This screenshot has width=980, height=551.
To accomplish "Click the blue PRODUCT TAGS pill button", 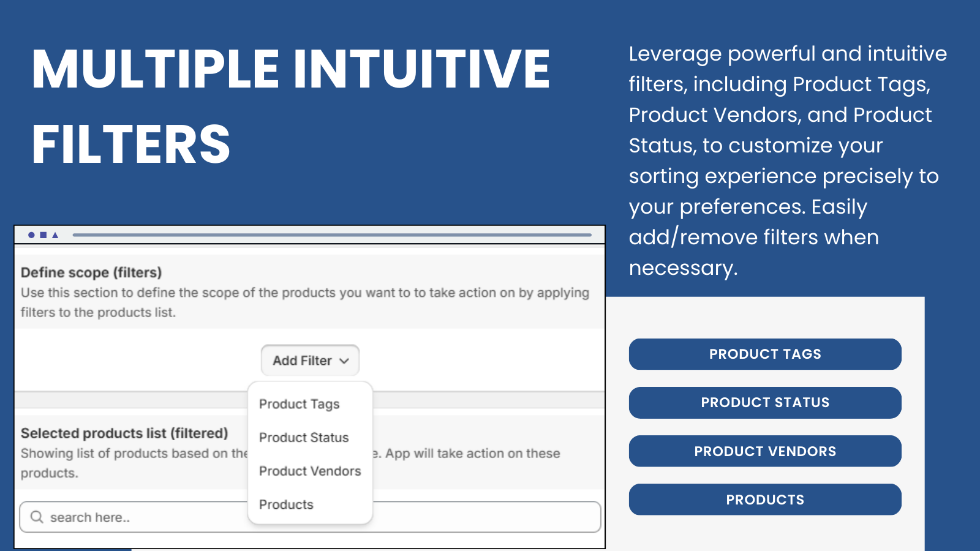I will [x=765, y=354].
